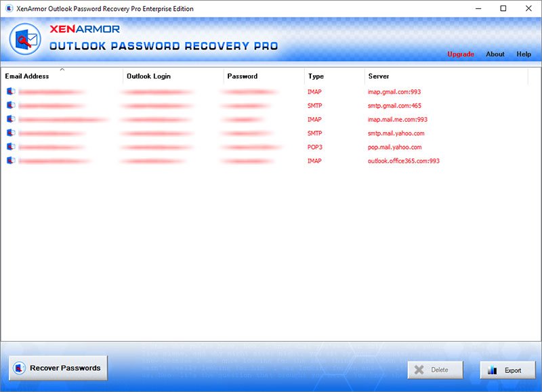Select the POP3 type row entry
This screenshot has height=392, width=542.
pyautogui.click(x=316, y=147)
